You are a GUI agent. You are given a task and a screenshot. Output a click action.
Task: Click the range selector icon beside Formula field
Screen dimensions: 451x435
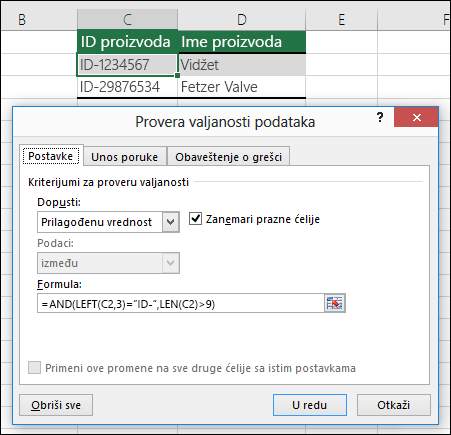[334, 303]
